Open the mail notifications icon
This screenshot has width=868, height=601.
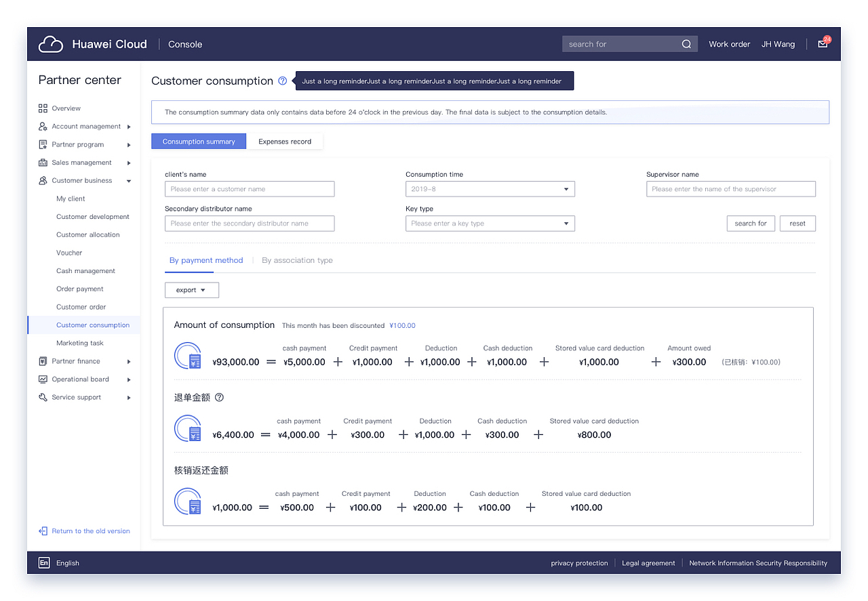click(x=823, y=44)
